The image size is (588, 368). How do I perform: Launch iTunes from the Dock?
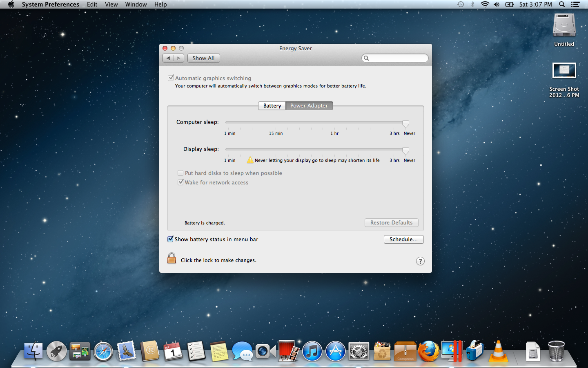click(x=312, y=351)
